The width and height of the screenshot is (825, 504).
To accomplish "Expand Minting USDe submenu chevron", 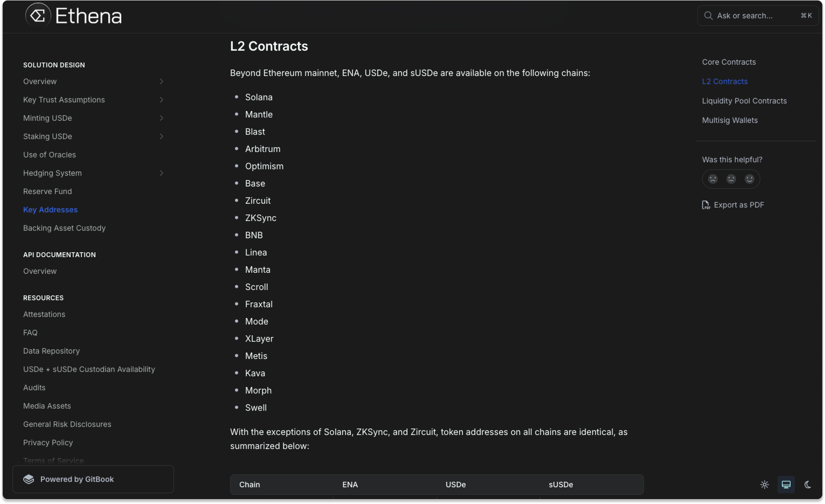I will (161, 118).
